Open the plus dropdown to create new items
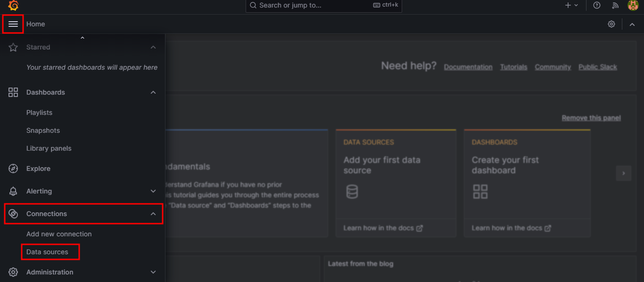The image size is (644, 282). coord(572,5)
